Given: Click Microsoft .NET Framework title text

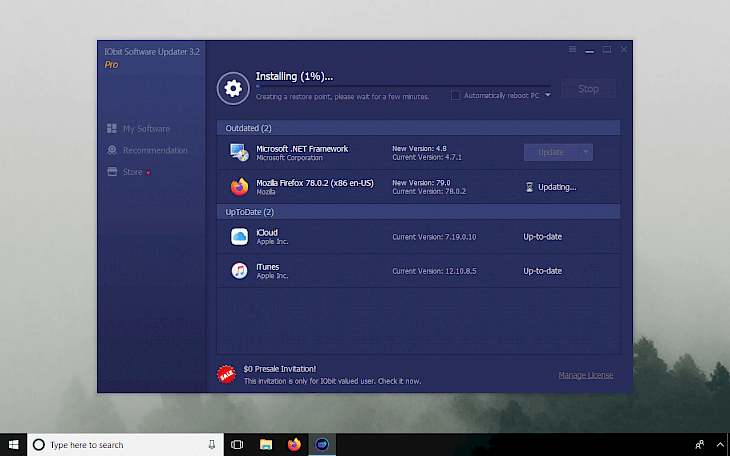Looking at the screenshot, I should 302,149.
